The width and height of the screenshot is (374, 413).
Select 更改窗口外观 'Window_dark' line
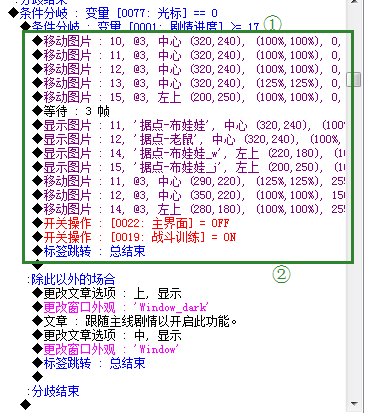pos(121,307)
